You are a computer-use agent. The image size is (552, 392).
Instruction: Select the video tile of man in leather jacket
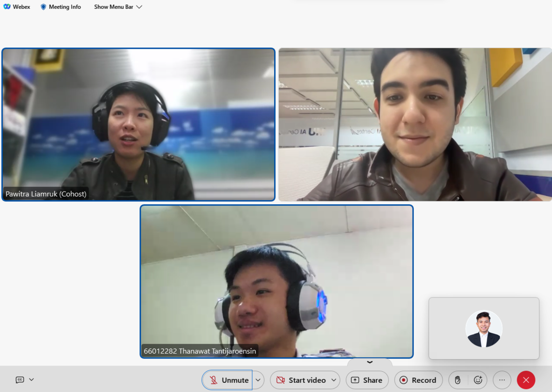click(x=415, y=124)
